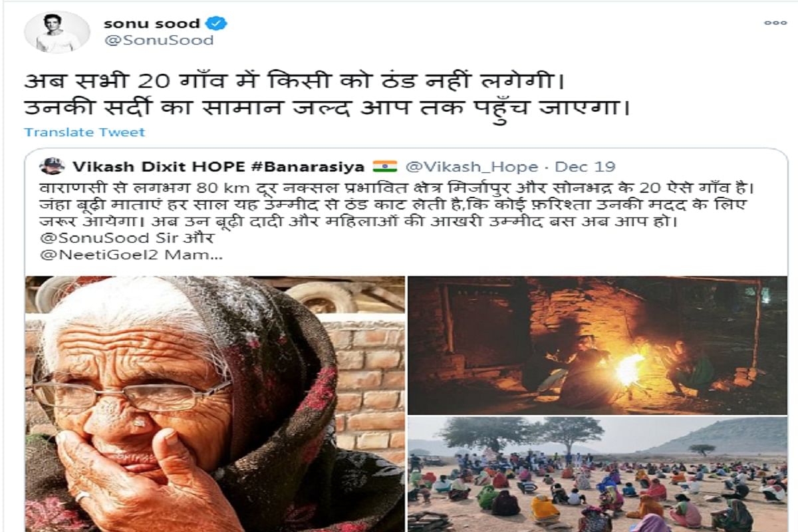Click the Indian flag emoji
Viewport: 798px width, 532px height.
(385, 166)
